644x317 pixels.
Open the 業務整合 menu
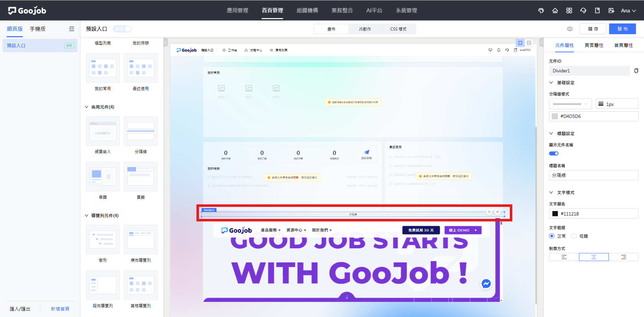pos(342,10)
